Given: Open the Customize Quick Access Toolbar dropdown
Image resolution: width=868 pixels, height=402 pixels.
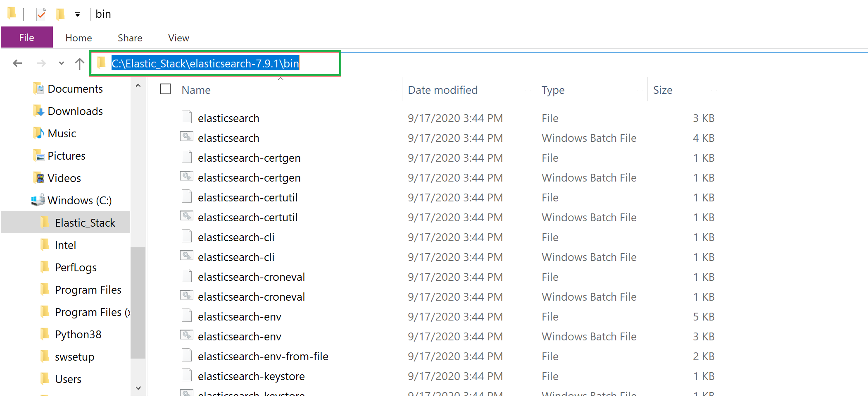Looking at the screenshot, I should (x=78, y=14).
